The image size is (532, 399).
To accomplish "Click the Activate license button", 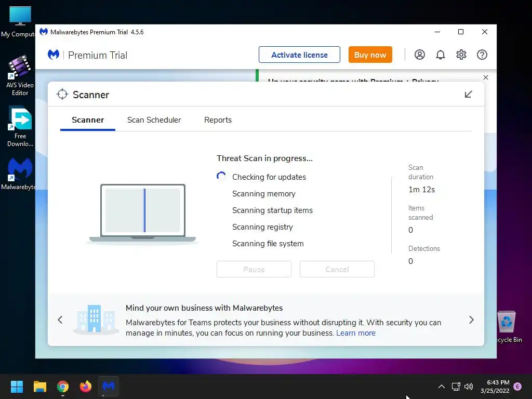I will click(299, 55).
